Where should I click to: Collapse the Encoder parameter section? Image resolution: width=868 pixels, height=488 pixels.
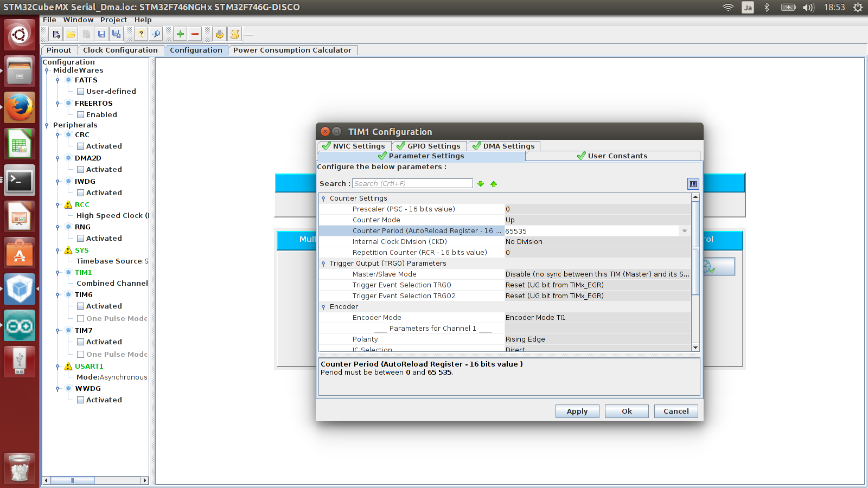click(x=323, y=307)
